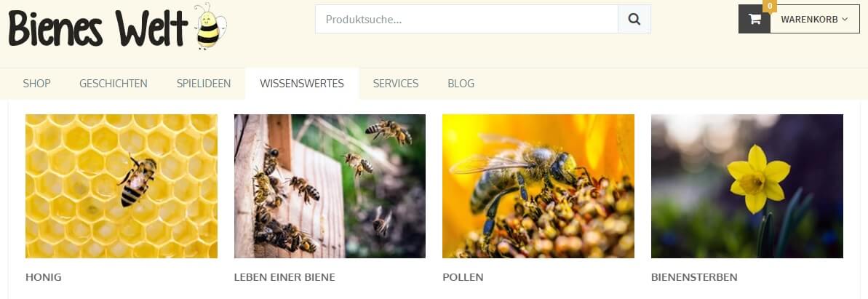Open the Geschichten menu item

click(x=114, y=84)
